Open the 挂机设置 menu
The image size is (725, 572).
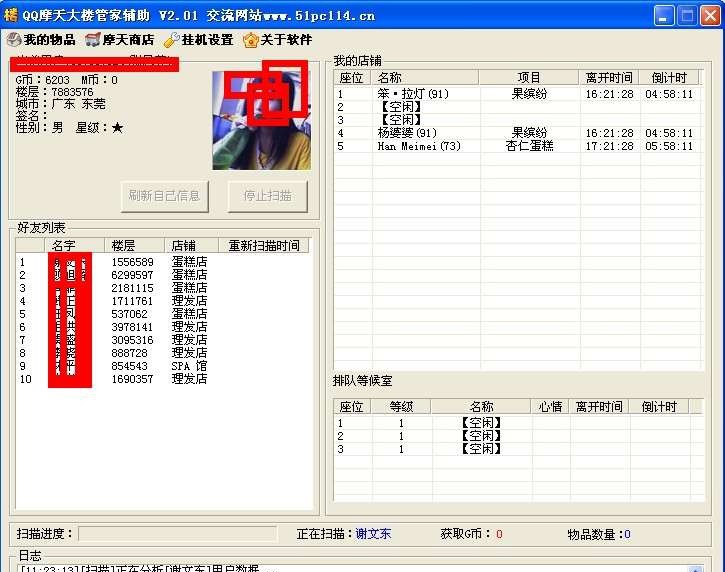tap(199, 40)
